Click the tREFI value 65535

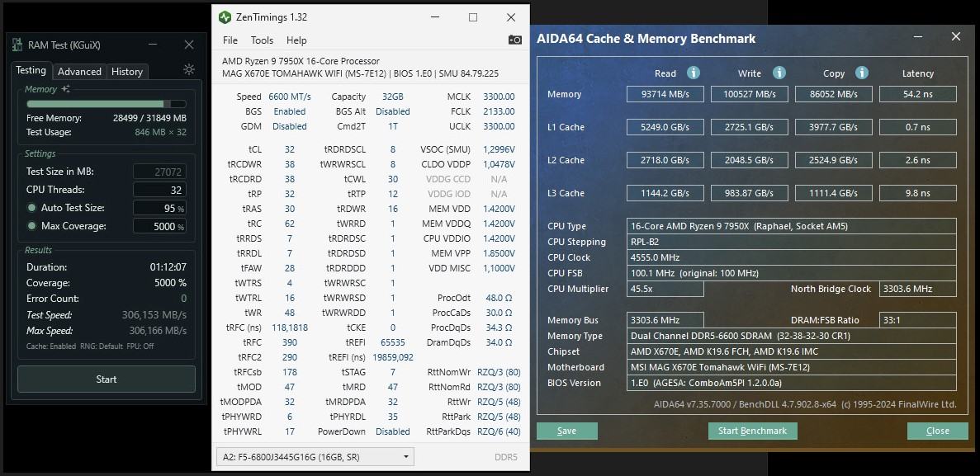392,342
